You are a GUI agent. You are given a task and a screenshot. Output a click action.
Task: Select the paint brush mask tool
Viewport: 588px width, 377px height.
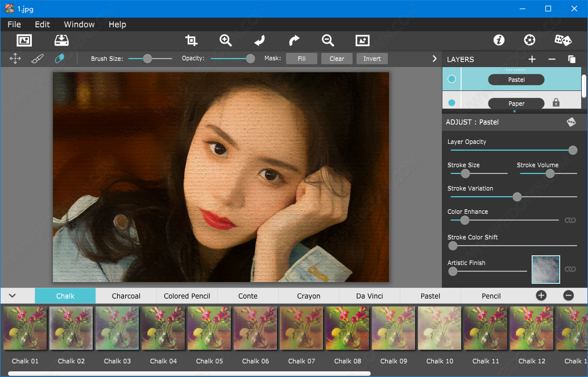coord(38,59)
